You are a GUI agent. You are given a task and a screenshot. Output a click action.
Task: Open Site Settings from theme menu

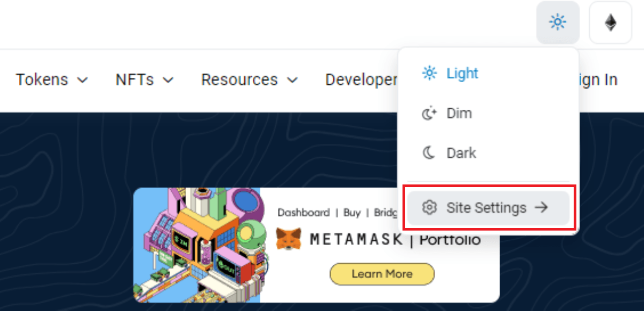pyautogui.click(x=488, y=208)
